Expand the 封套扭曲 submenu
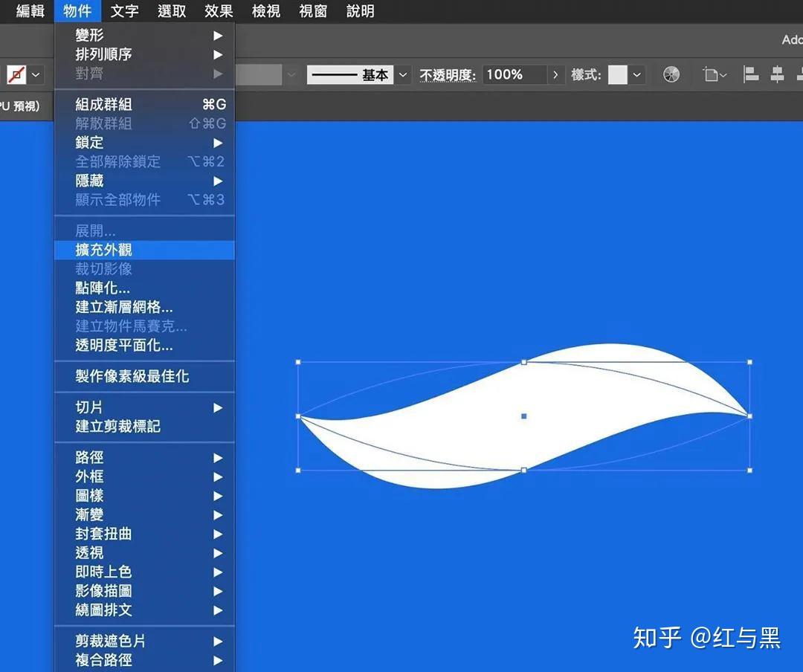This screenshot has height=672, width=803. (x=104, y=534)
